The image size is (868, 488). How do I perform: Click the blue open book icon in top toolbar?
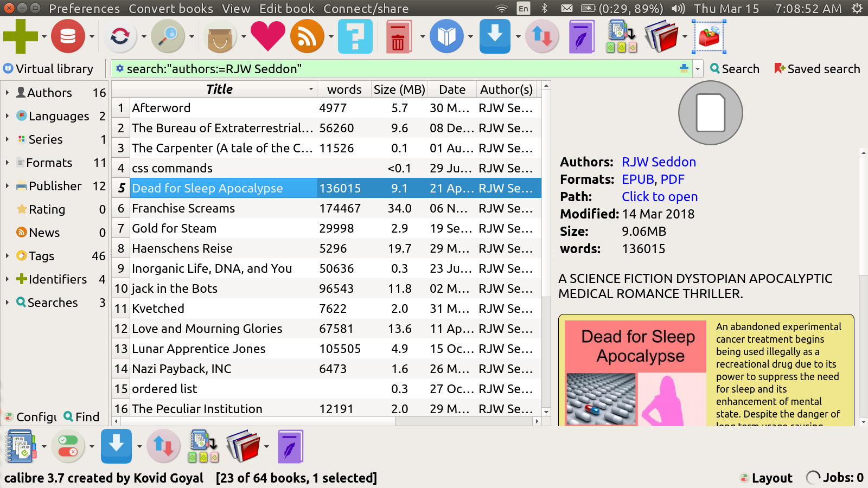coord(446,36)
